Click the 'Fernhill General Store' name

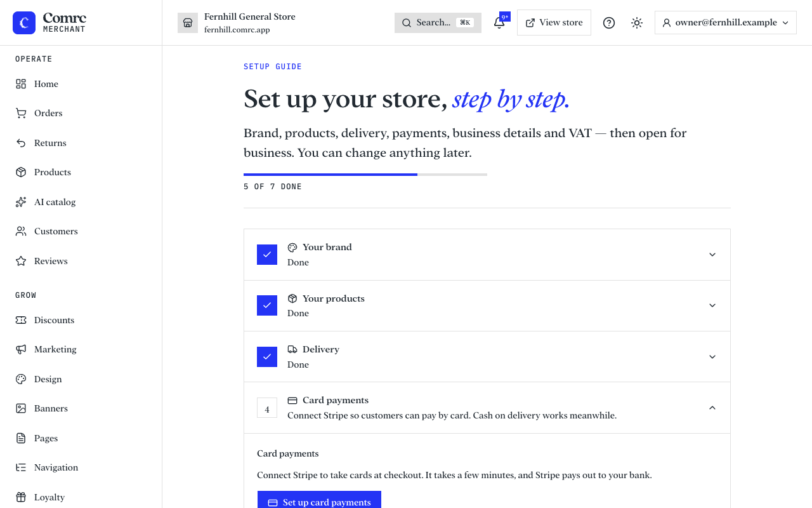point(250,17)
